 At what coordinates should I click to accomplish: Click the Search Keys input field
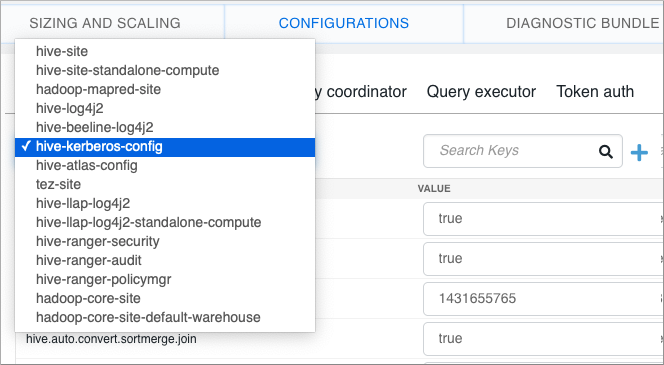(523, 151)
